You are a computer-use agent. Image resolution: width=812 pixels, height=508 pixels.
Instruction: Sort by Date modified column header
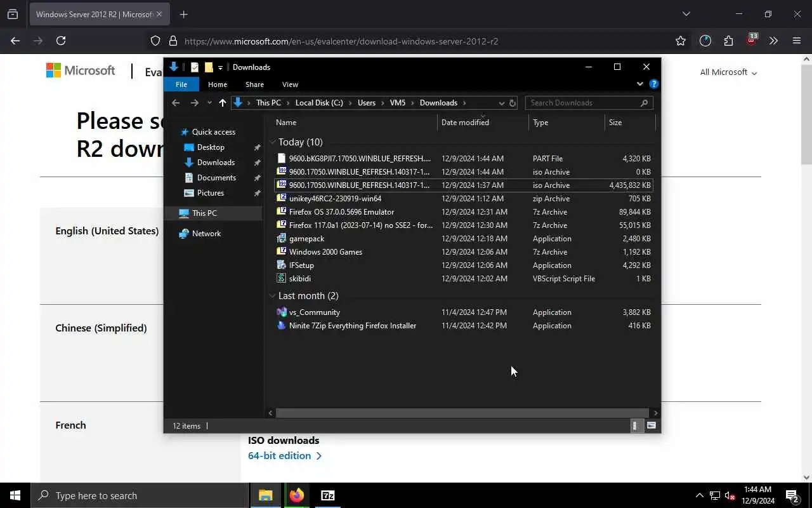pyautogui.click(x=483, y=123)
